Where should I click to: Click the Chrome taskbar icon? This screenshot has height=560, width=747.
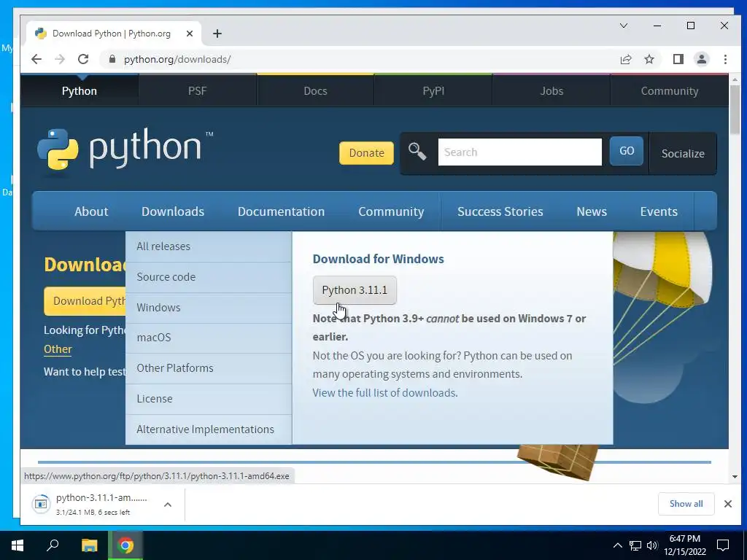coord(125,545)
